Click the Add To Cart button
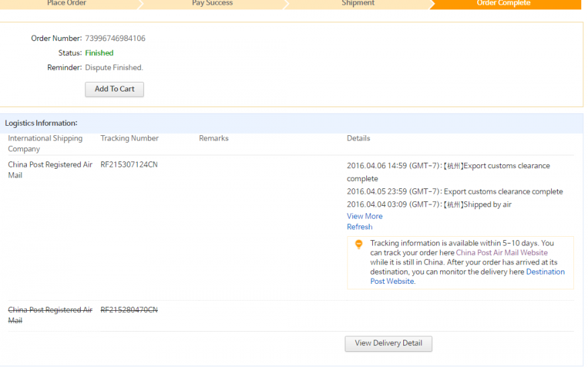 coord(114,89)
